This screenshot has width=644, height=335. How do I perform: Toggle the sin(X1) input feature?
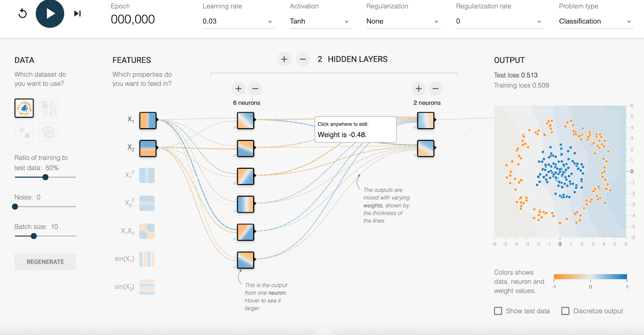[x=147, y=259]
